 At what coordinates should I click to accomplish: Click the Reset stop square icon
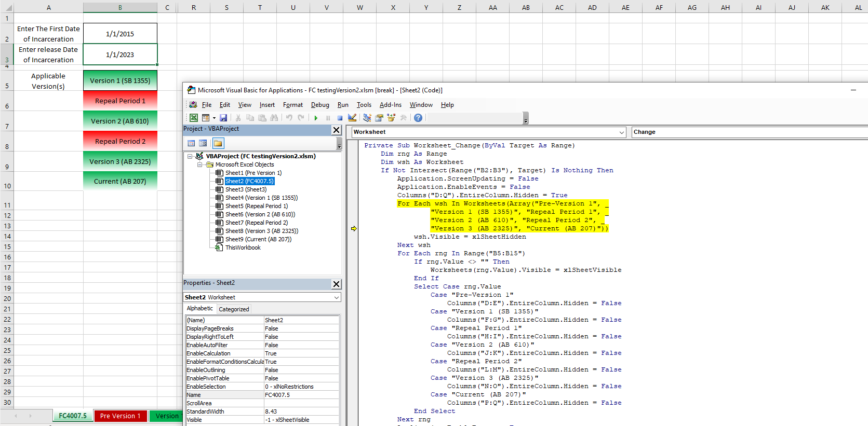(x=340, y=118)
